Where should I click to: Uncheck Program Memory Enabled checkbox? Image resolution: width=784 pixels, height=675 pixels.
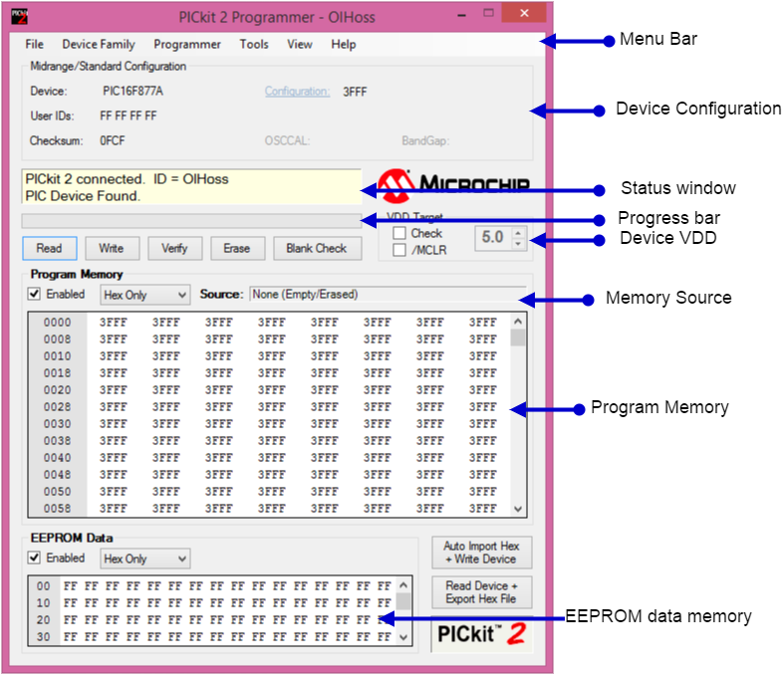tap(35, 295)
